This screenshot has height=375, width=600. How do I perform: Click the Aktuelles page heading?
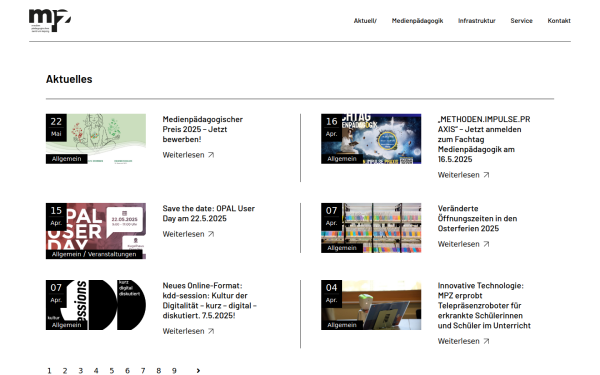point(69,79)
